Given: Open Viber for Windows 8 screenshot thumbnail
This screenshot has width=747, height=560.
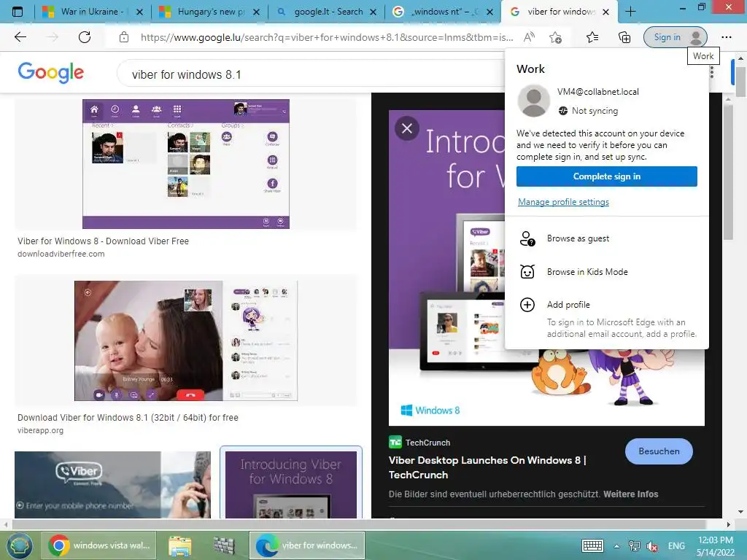Looking at the screenshot, I should 186,164.
